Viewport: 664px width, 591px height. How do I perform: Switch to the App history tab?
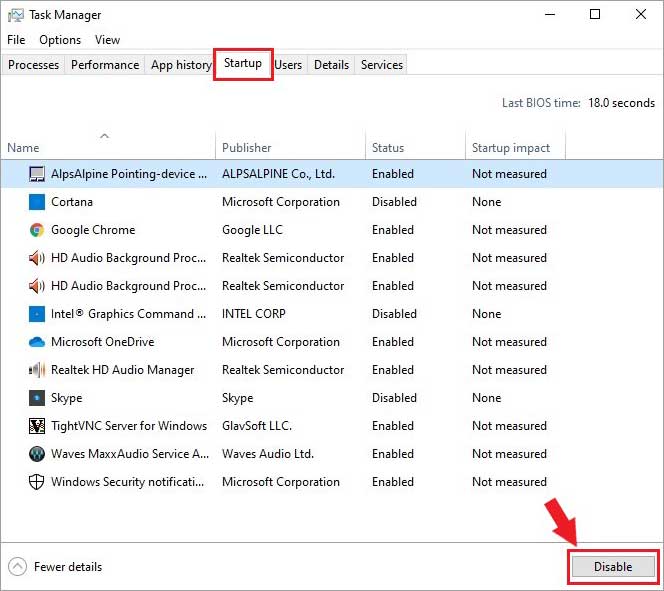click(181, 65)
